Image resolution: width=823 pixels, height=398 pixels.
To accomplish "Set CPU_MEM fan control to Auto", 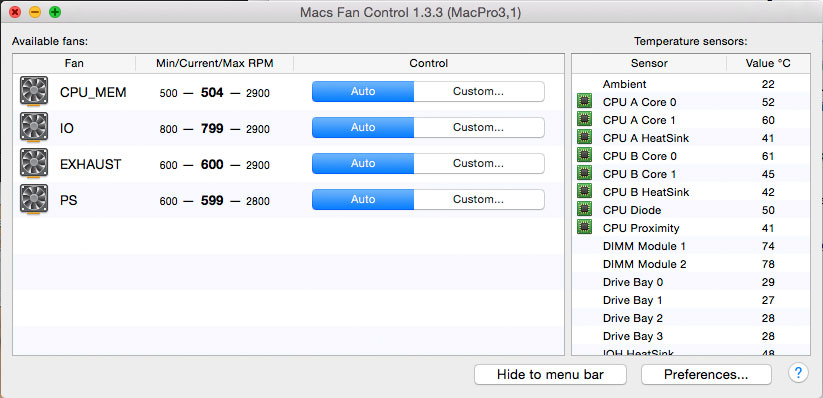I will click(363, 91).
